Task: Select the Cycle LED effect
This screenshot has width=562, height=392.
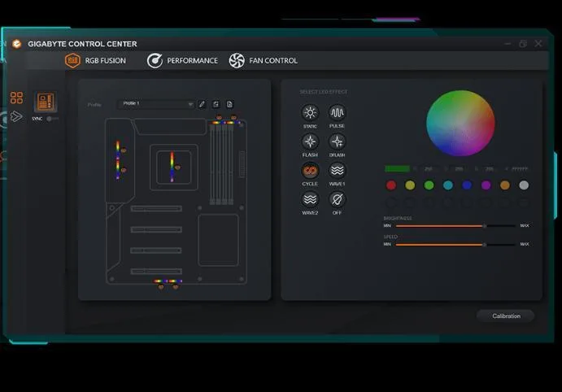Action: pyautogui.click(x=310, y=171)
